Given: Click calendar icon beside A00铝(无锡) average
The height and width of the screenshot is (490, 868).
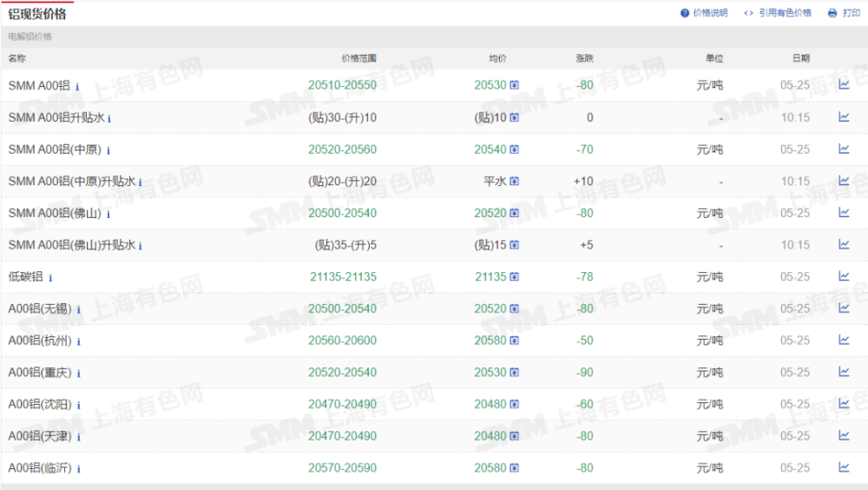Looking at the screenshot, I should (514, 308).
